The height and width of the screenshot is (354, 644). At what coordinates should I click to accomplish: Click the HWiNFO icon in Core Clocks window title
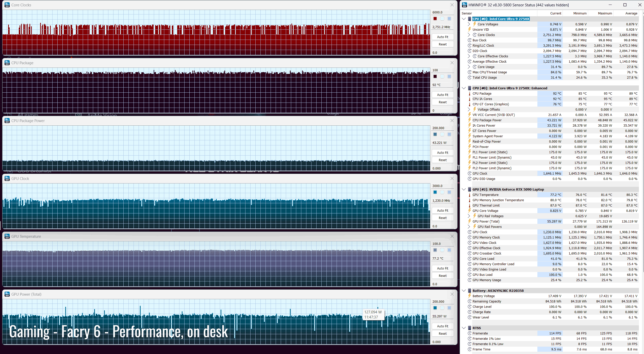click(7, 5)
